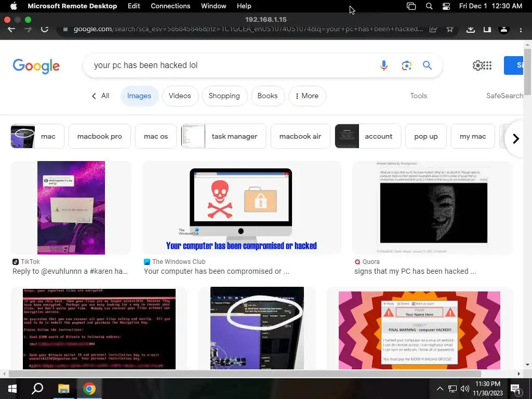Image resolution: width=532 pixels, height=399 pixels.
Task: Open volume control in tray
Action: tap(465, 389)
